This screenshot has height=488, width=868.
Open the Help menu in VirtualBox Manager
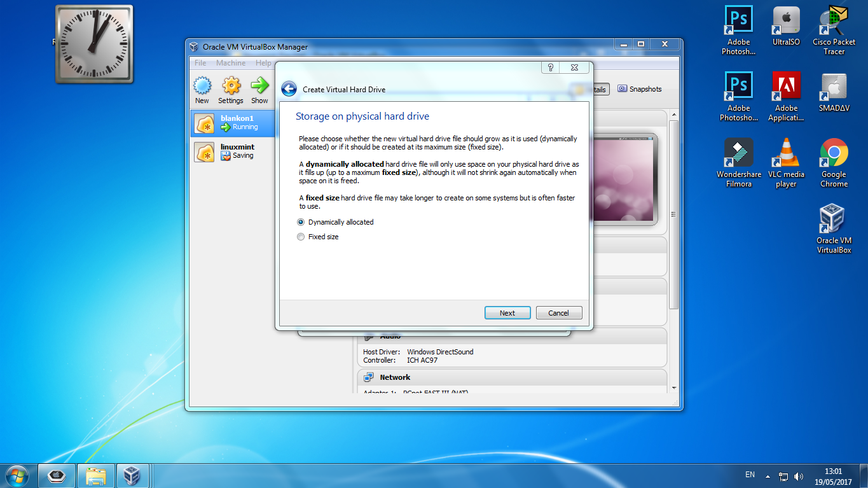(263, 63)
